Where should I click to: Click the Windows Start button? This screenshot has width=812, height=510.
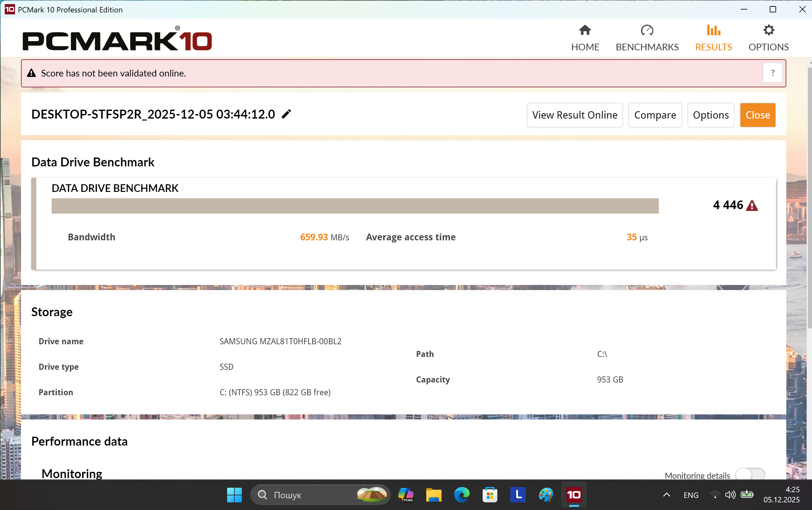[x=234, y=495]
